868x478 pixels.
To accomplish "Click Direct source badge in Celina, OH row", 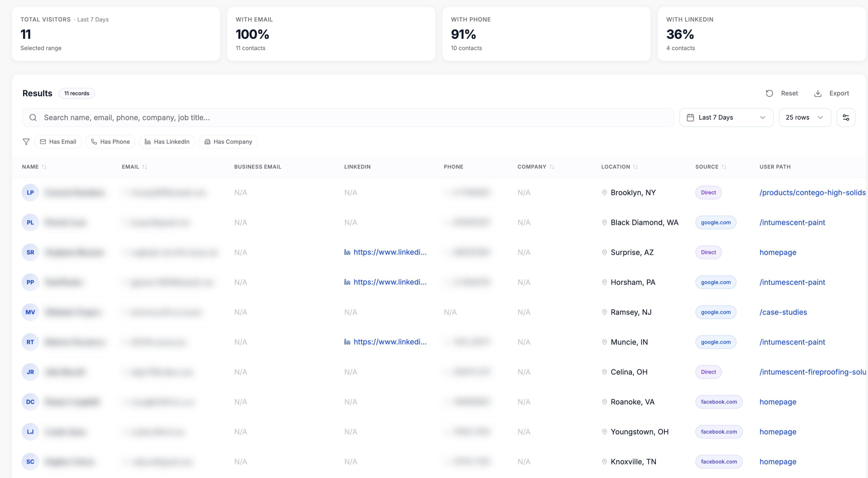I will point(708,372).
